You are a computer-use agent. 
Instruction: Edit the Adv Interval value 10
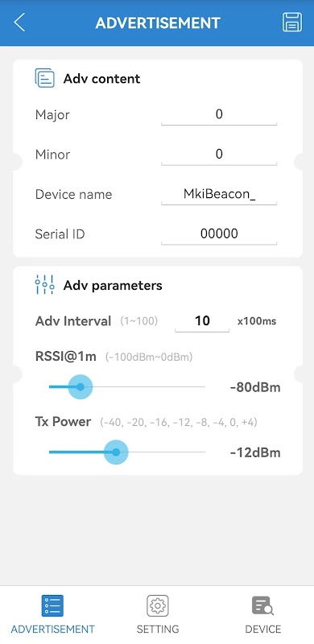pos(202,321)
